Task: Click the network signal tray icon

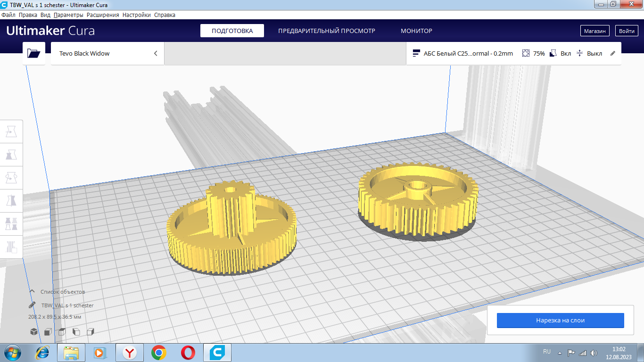Action: pyautogui.click(x=583, y=353)
